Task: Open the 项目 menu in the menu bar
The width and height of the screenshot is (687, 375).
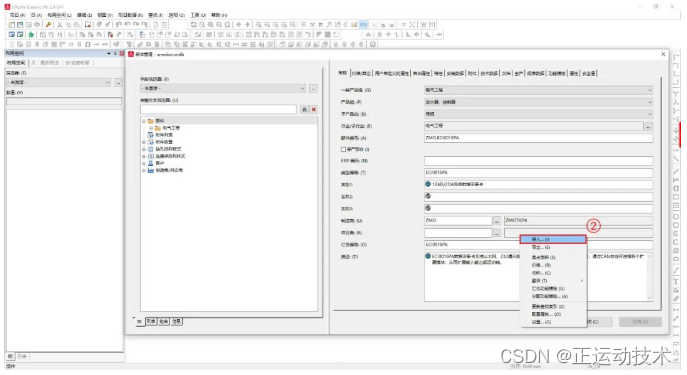Action: click(x=17, y=15)
